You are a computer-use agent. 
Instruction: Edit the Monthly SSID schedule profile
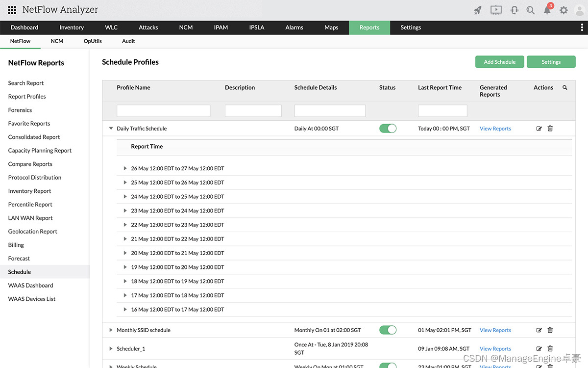tap(539, 330)
